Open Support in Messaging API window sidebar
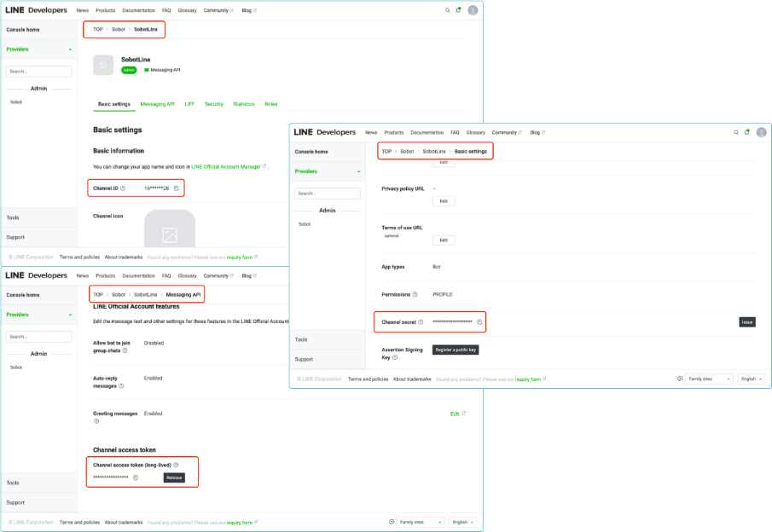The image size is (772, 532). point(15,503)
